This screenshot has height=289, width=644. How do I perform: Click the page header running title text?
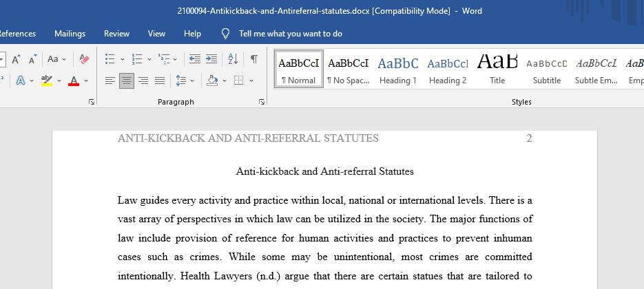tap(248, 138)
